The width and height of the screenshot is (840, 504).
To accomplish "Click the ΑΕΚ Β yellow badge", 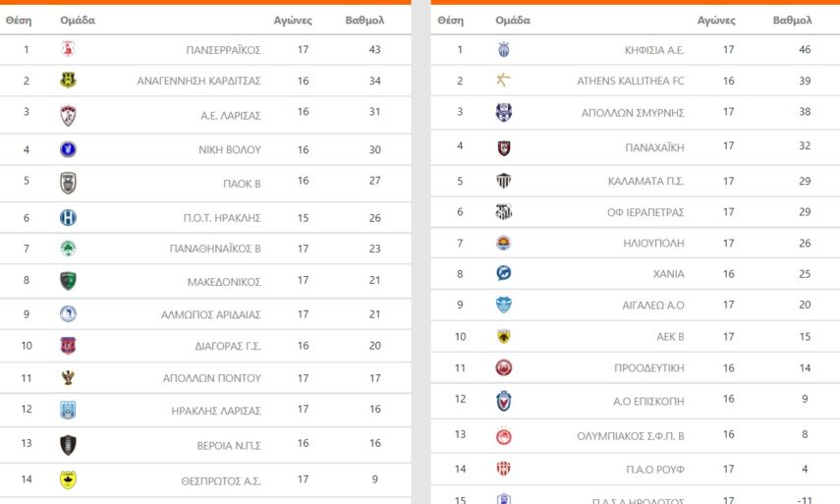I will pyautogui.click(x=504, y=337).
